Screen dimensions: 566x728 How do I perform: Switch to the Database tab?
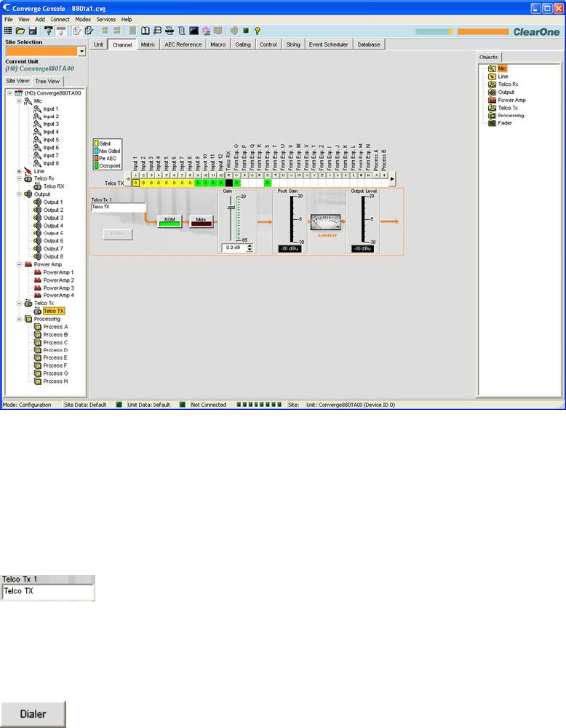coord(369,44)
